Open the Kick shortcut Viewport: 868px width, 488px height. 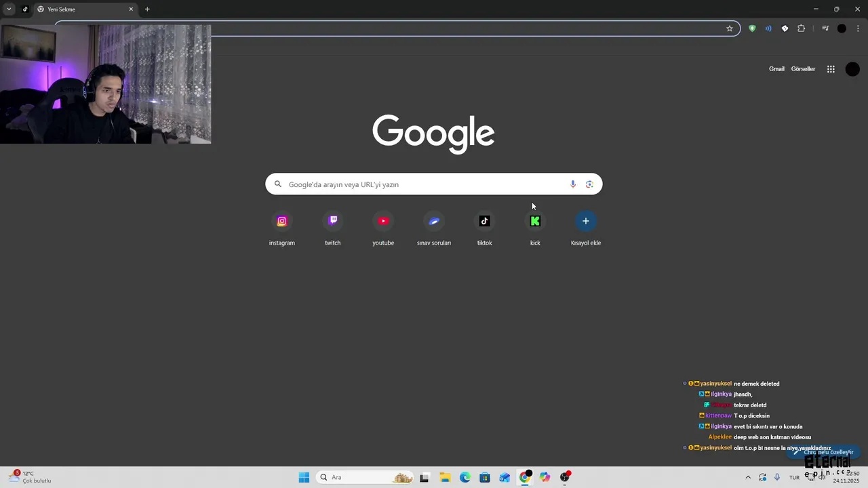(x=535, y=228)
